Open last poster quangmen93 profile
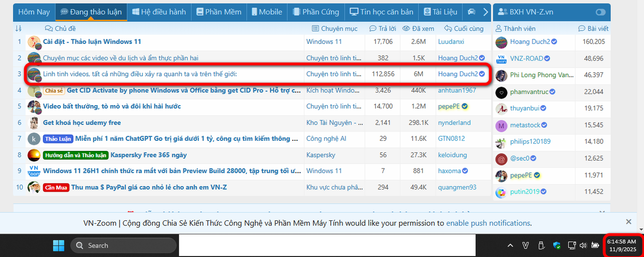The image size is (644, 257). 457,187
